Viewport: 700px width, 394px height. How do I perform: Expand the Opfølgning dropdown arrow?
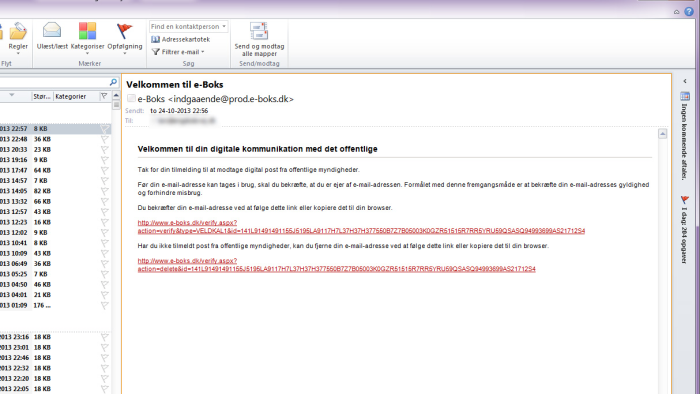[125, 54]
